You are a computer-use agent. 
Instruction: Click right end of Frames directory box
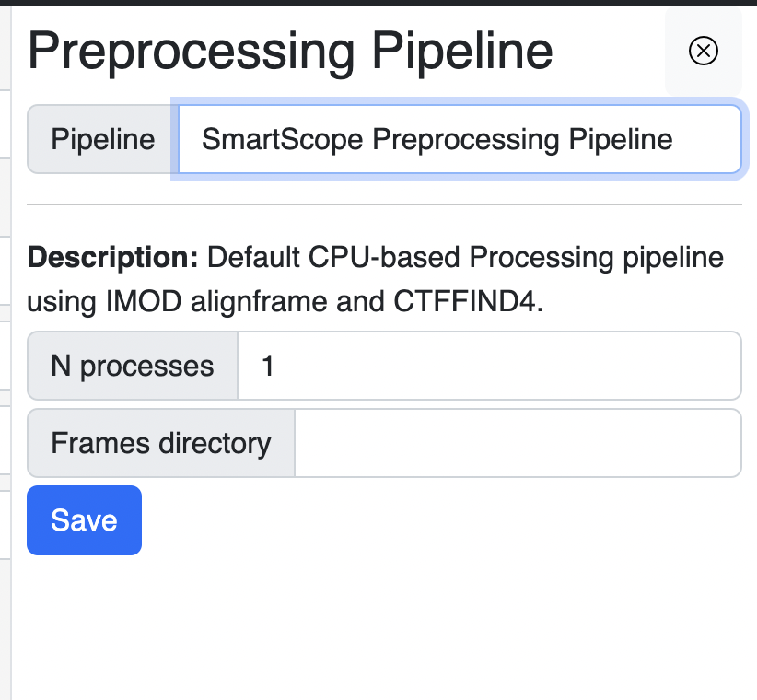pyautogui.click(x=724, y=443)
